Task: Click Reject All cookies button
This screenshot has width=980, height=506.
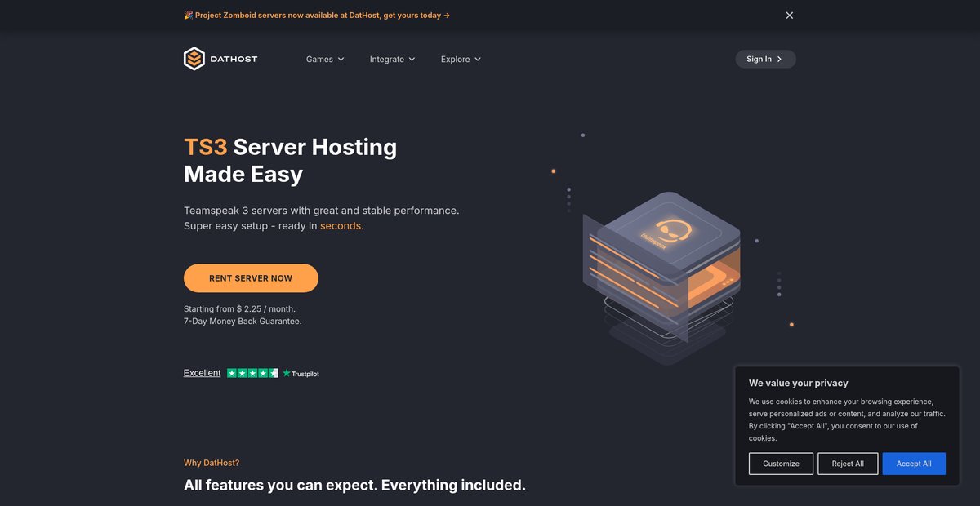Action: point(848,464)
